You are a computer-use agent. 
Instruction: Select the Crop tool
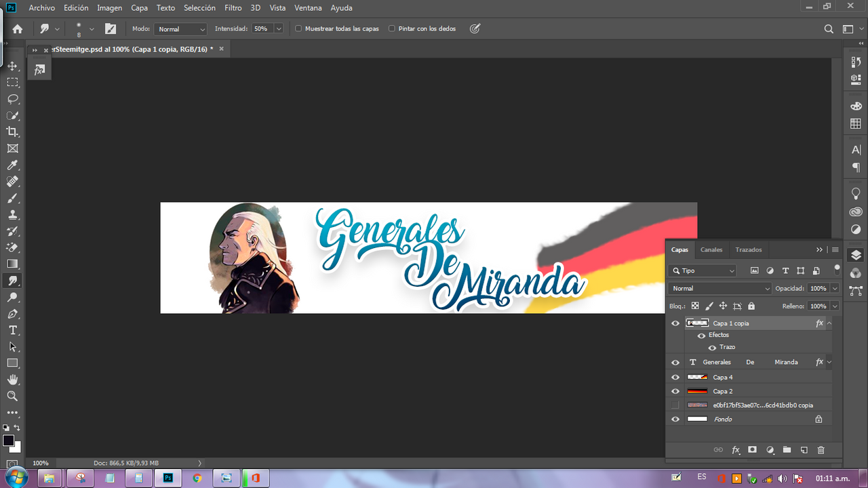click(x=12, y=131)
